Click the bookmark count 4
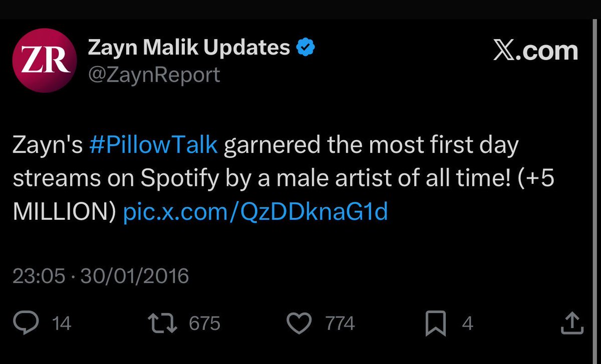Viewport: 601px width, 364px height. click(x=467, y=324)
